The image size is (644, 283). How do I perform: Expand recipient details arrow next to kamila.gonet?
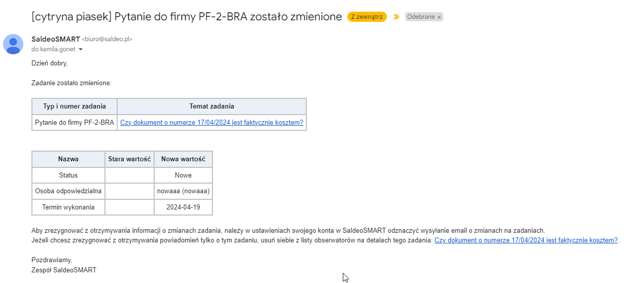tap(80, 49)
